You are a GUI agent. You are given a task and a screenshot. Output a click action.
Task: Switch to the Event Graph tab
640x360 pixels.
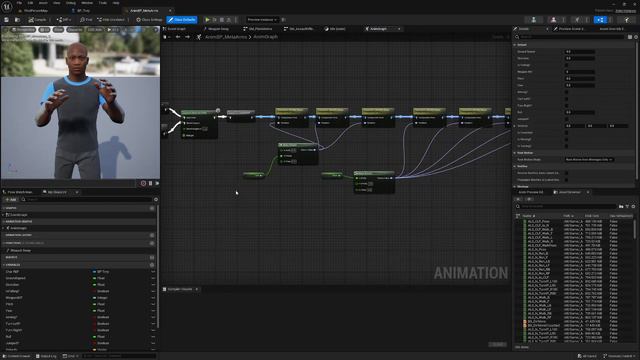[177, 29]
